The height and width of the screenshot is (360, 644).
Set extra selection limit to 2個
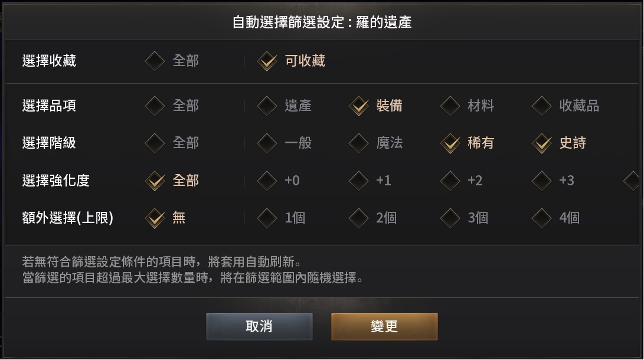(359, 218)
